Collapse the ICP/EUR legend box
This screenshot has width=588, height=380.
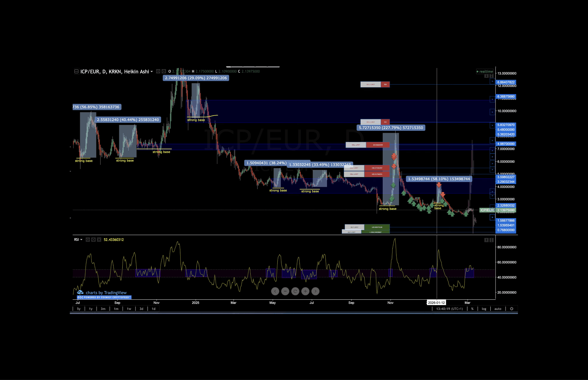click(x=76, y=71)
